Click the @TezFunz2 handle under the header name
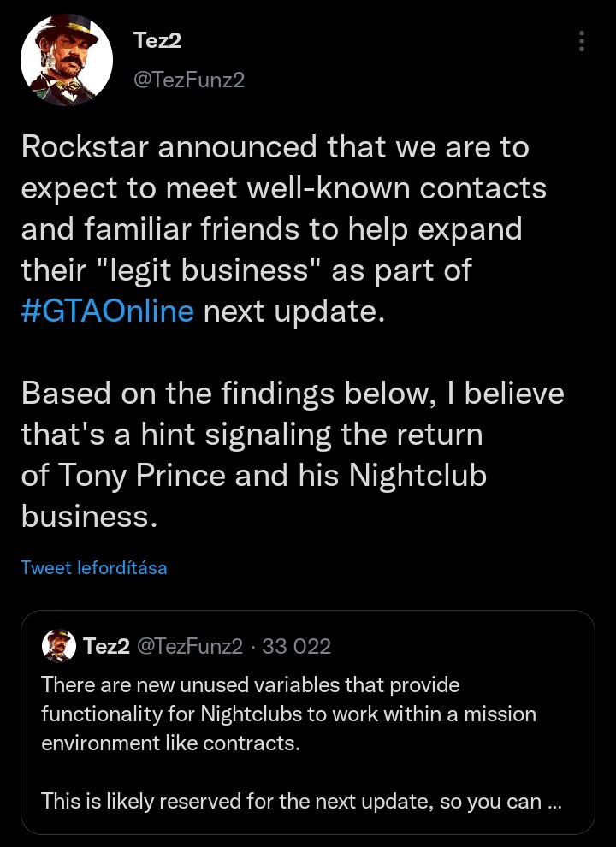Viewport: 616px width, 847px height. click(x=188, y=80)
